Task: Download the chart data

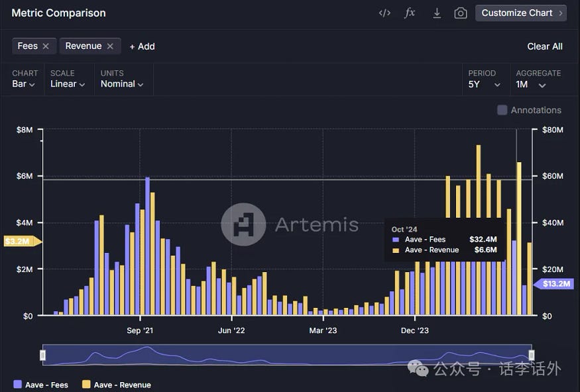Action: click(x=437, y=13)
